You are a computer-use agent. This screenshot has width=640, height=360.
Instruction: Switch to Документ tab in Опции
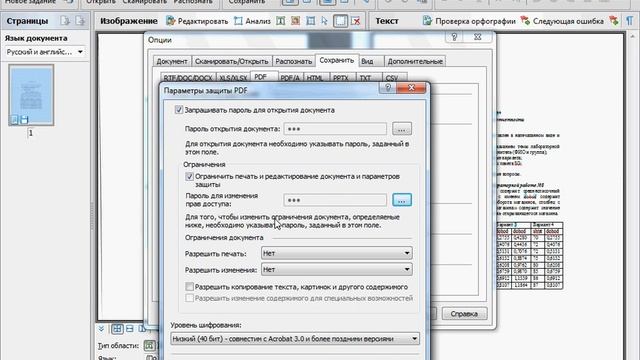172,61
